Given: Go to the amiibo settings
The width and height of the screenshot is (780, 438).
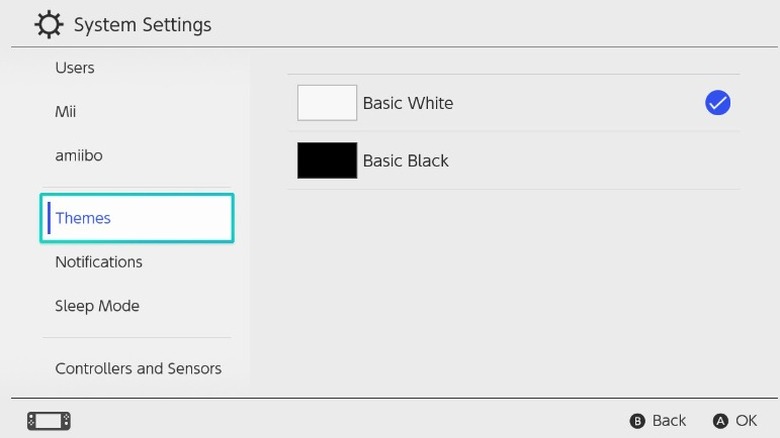Looking at the screenshot, I should click(x=79, y=156).
